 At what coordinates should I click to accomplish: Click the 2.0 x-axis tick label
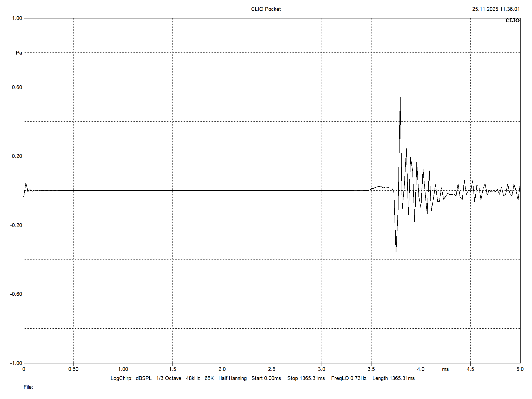click(222, 369)
